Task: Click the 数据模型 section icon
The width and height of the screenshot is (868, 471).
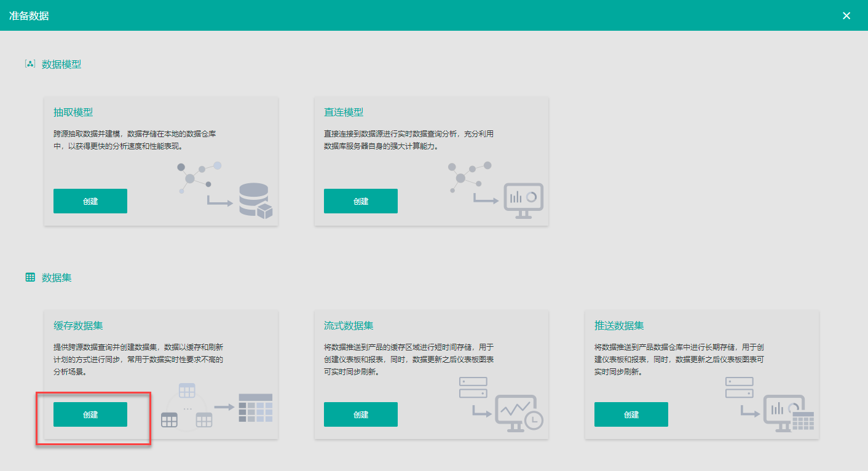Action: (30, 64)
